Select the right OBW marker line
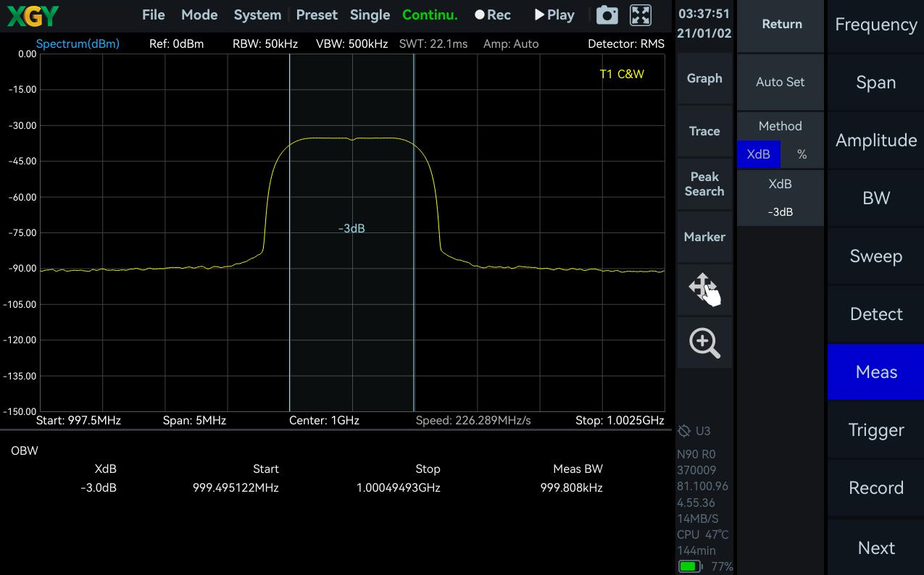The height and width of the screenshot is (575, 924). pos(414,232)
